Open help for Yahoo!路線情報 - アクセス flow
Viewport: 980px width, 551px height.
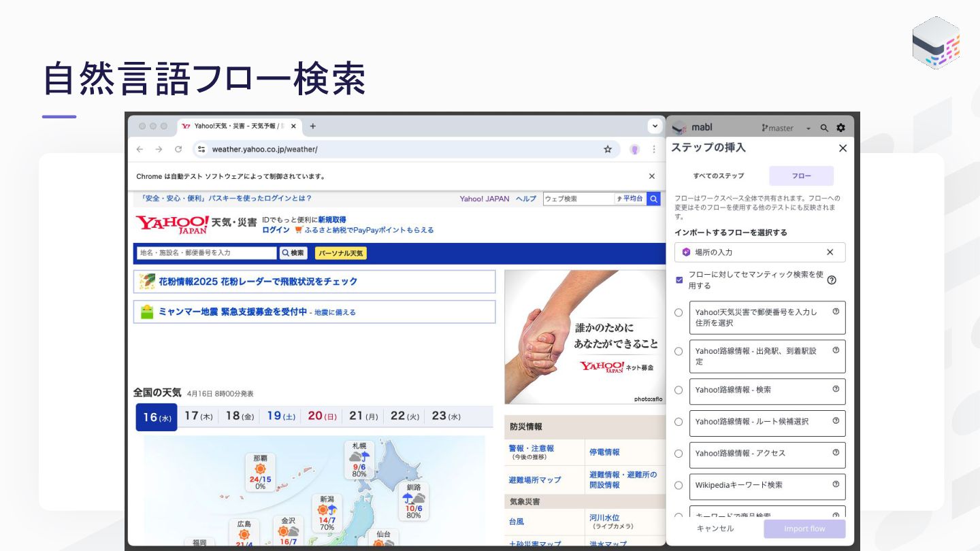836,453
